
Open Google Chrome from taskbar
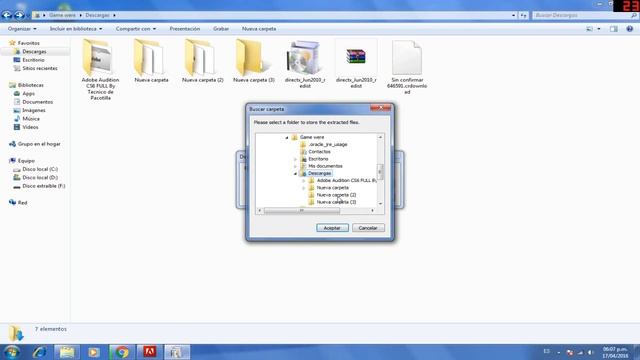pos(122,352)
